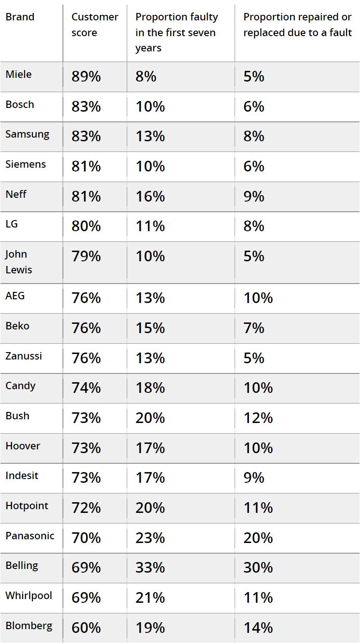The height and width of the screenshot is (644, 360).
Task: Click Miele's 89% customer score
Action: click(86, 76)
